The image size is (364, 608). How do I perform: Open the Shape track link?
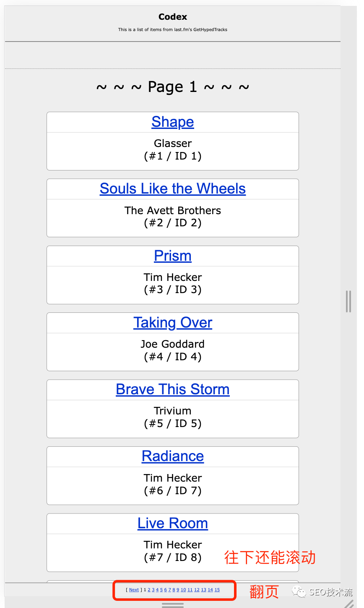(172, 122)
